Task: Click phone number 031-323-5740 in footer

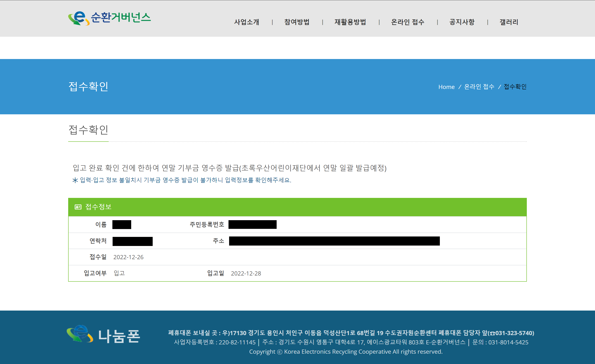Action: [514, 333]
